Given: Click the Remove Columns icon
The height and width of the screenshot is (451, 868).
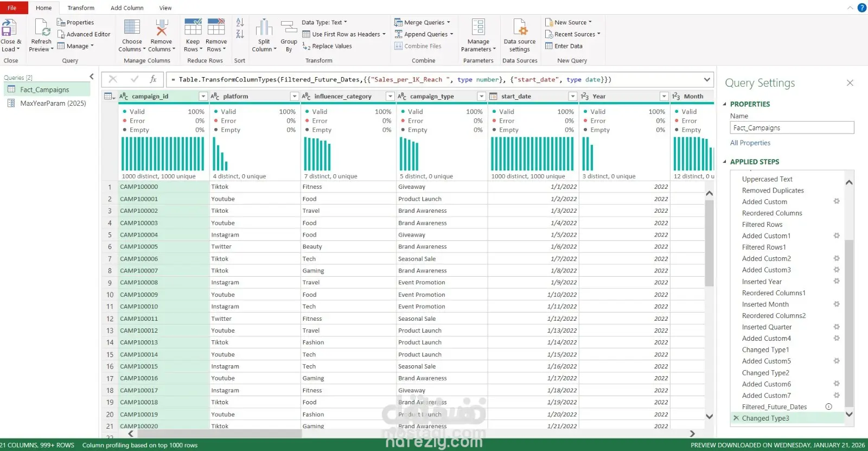Looking at the screenshot, I should click(161, 28).
